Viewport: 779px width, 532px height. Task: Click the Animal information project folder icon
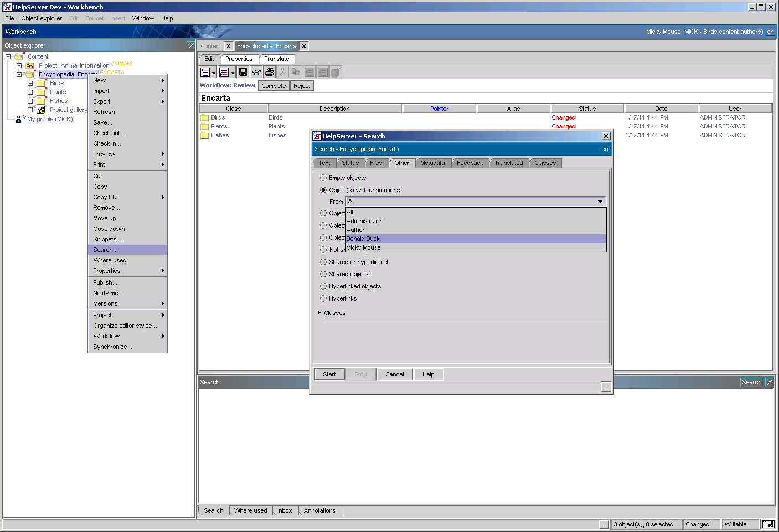pyautogui.click(x=30, y=65)
